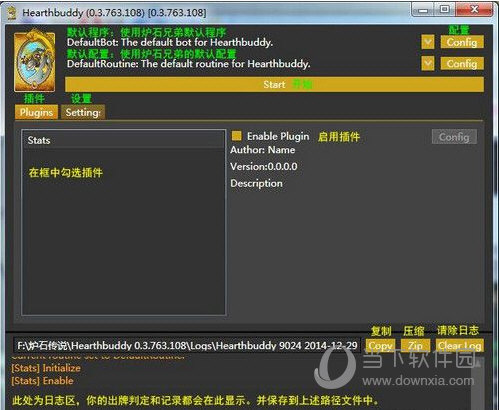
Task: Minimize the Hearthbuddy window
Action: [x=423, y=10]
